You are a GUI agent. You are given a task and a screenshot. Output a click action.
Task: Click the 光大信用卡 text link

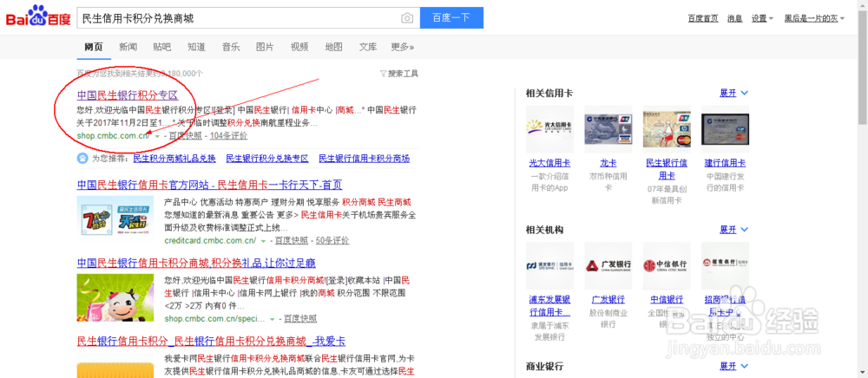[x=549, y=163]
